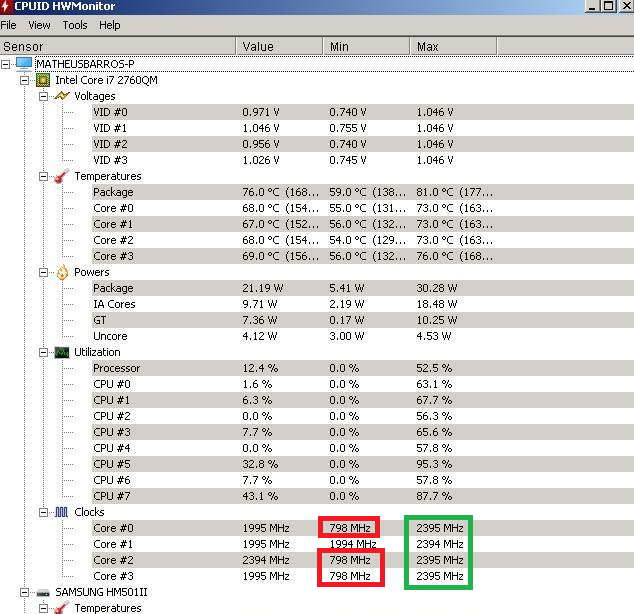This screenshot has width=634, height=614.
Task: Click the thermometer icon beside CPU Temperatures
Action: [62, 176]
